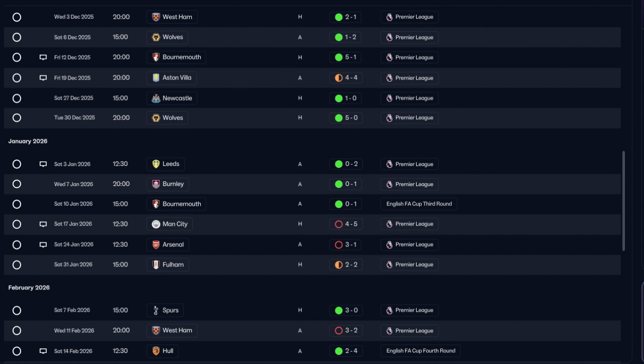Open the 4 - 4 Aston Villa result
This screenshot has width=644, height=364.
345,78
